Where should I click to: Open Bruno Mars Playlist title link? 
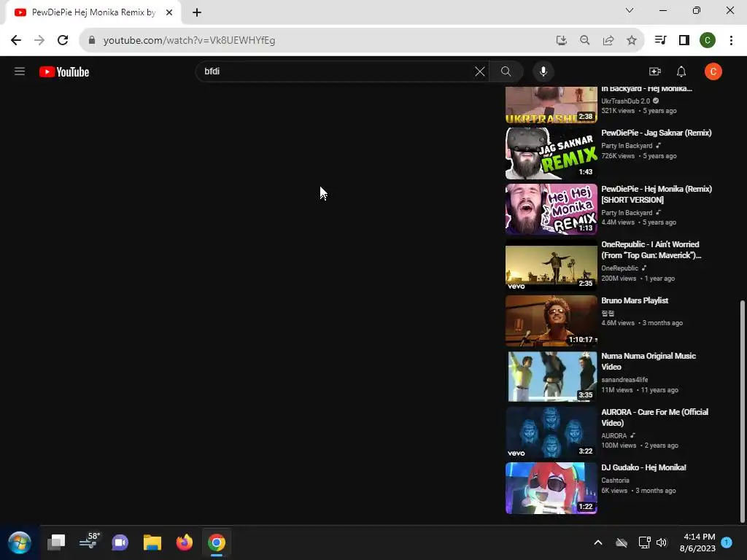[635, 300]
